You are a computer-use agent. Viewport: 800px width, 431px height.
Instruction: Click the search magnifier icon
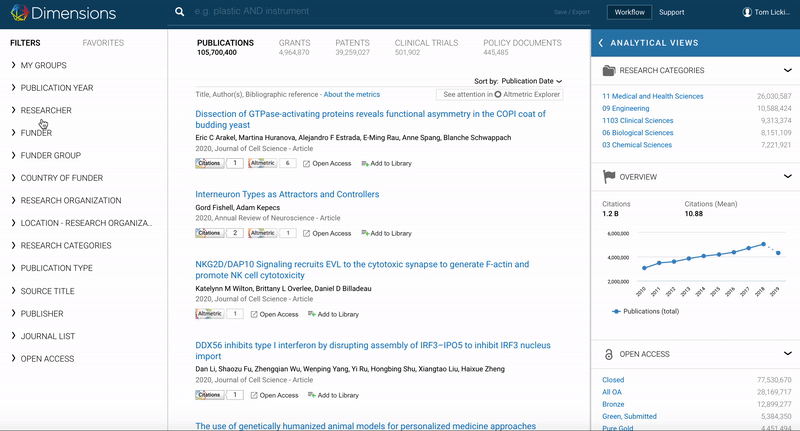pos(179,13)
